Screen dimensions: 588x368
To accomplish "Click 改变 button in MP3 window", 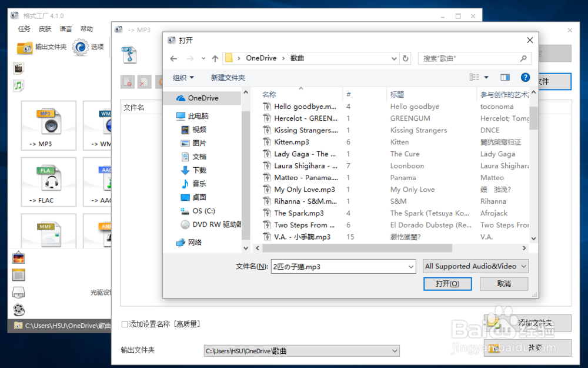I will (x=527, y=348).
